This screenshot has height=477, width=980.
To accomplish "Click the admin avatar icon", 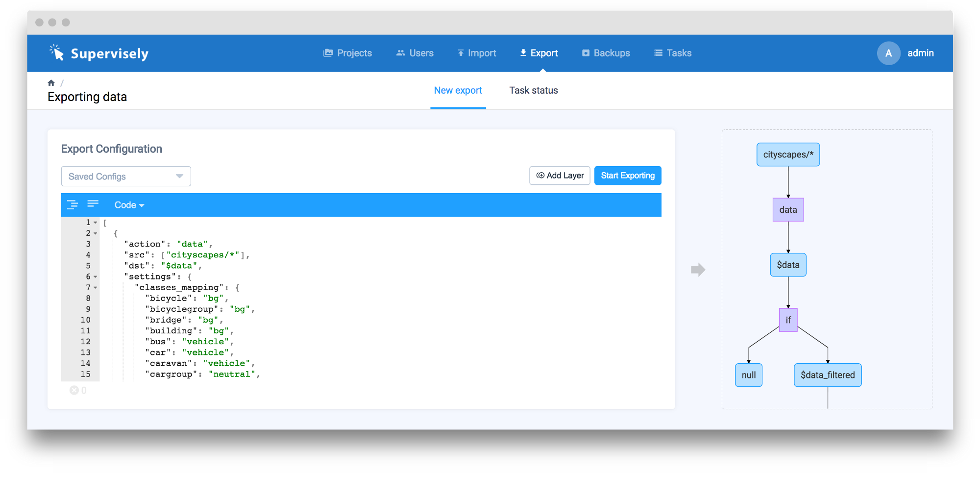I will (x=888, y=53).
